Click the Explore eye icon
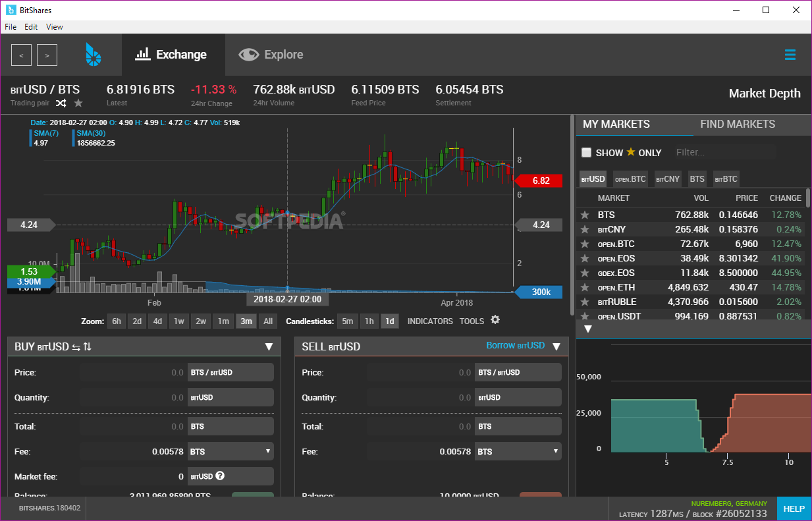 coord(248,55)
